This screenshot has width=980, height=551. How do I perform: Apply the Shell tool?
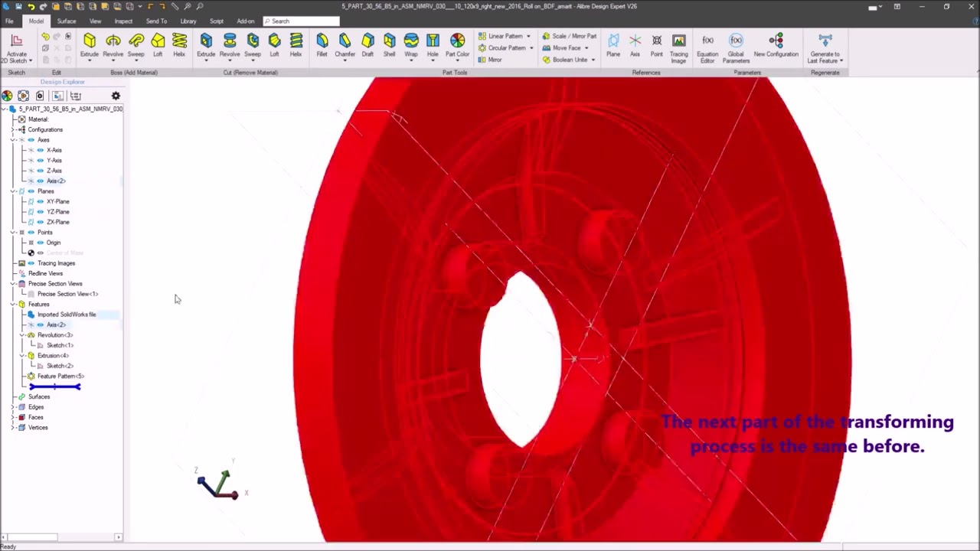pyautogui.click(x=390, y=44)
